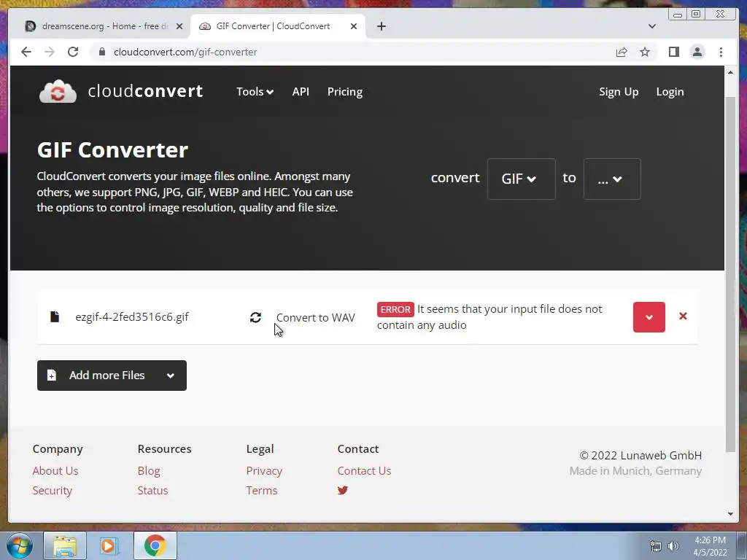Reload the page with the refresh icon
This screenshot has height=560, width=747.
pos(73,52)
